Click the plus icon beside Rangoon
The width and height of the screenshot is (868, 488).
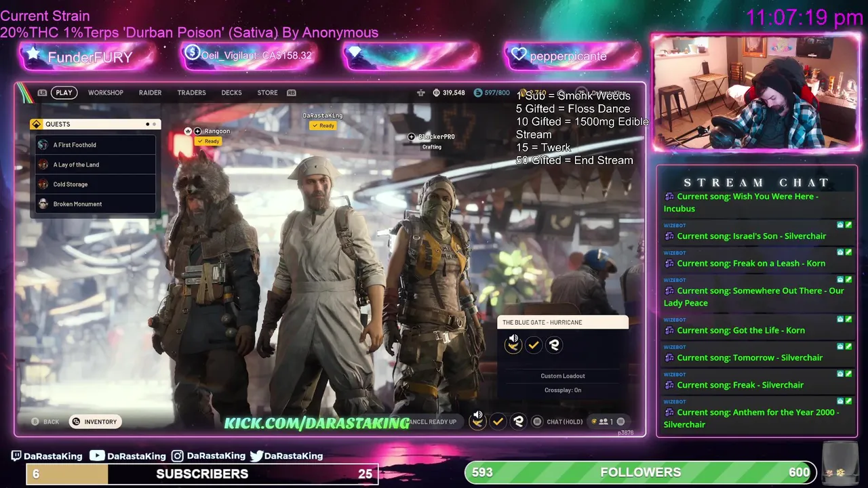[197, 131]
